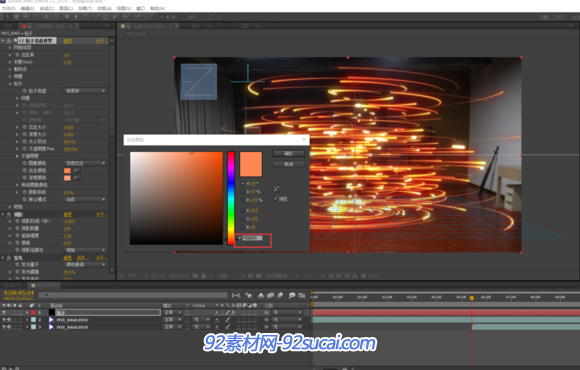This screenshot has width=580, height=370.
Task: Open the first menu in the menu bar
Action: point(9,8)
